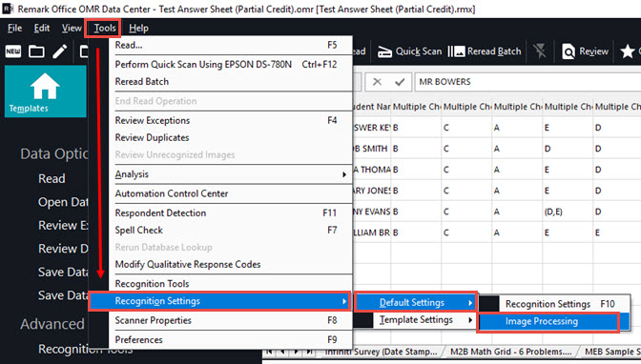
Task: Open the Tools menu
Action: (105, 29)
